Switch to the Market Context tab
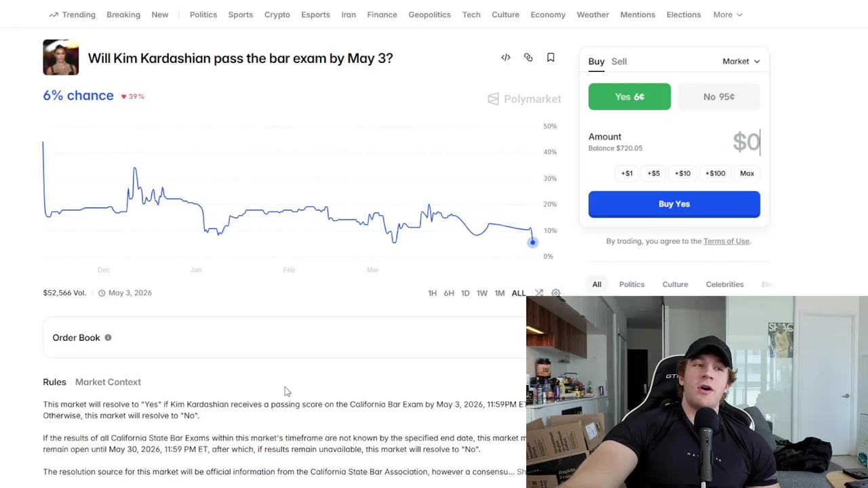868x488 pixels. point(108,382)
